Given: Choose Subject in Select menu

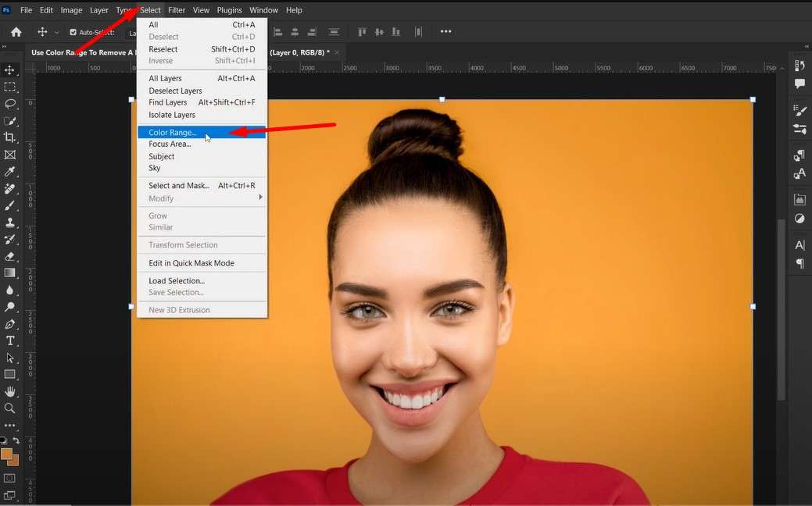Looking at the screenshot, I should point(202,156).
